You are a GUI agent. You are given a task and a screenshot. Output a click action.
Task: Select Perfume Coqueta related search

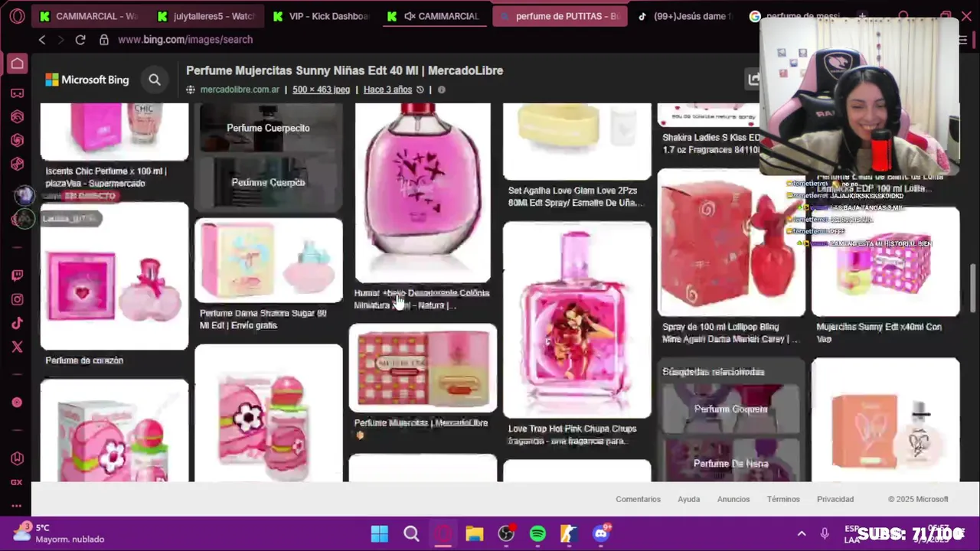730,409
